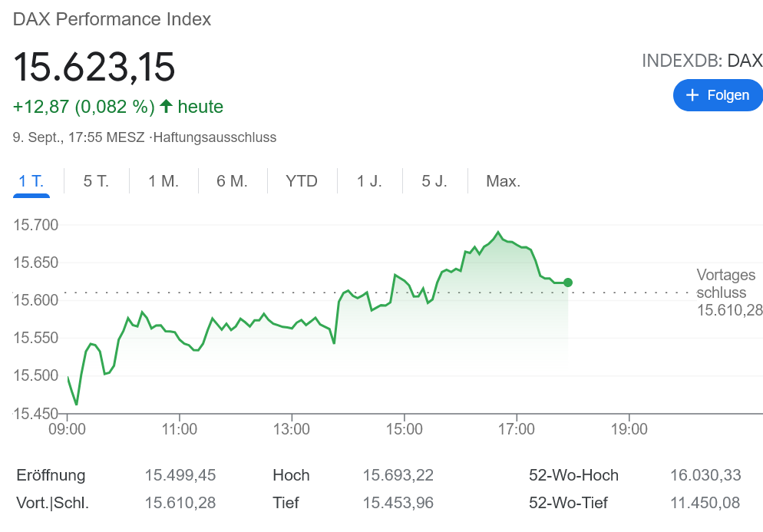Select the 1 T. time range tab

tap(31, 182)
